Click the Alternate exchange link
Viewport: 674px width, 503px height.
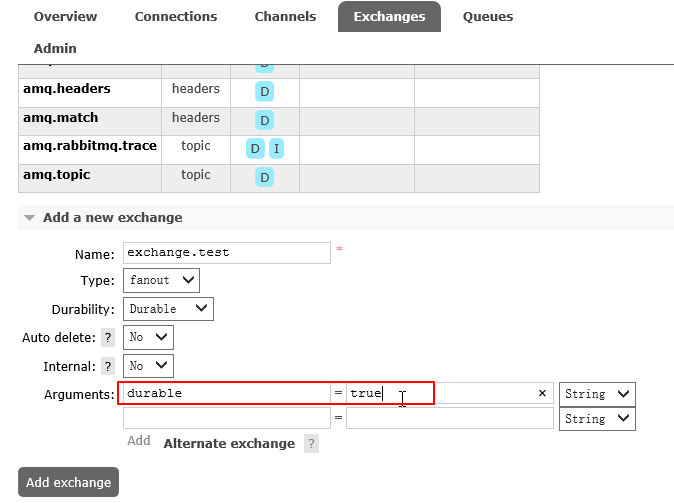coord(229,443)
